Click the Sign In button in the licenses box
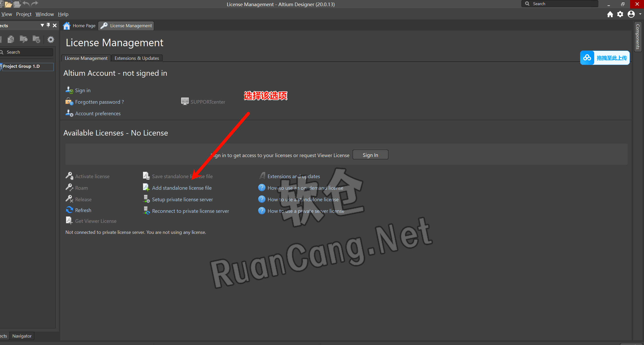Screen dimensions: 644x345 pyautogui.click(x=370, y=155)
